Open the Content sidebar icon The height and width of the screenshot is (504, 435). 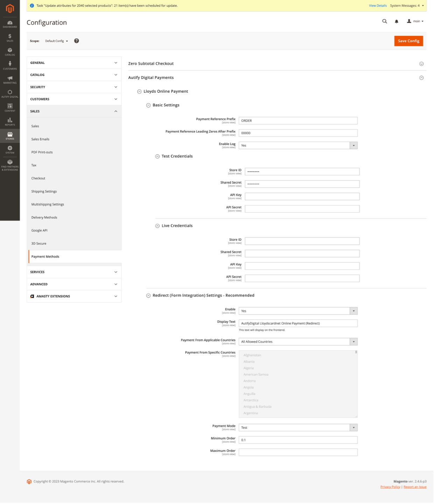(x=10, y=108)
